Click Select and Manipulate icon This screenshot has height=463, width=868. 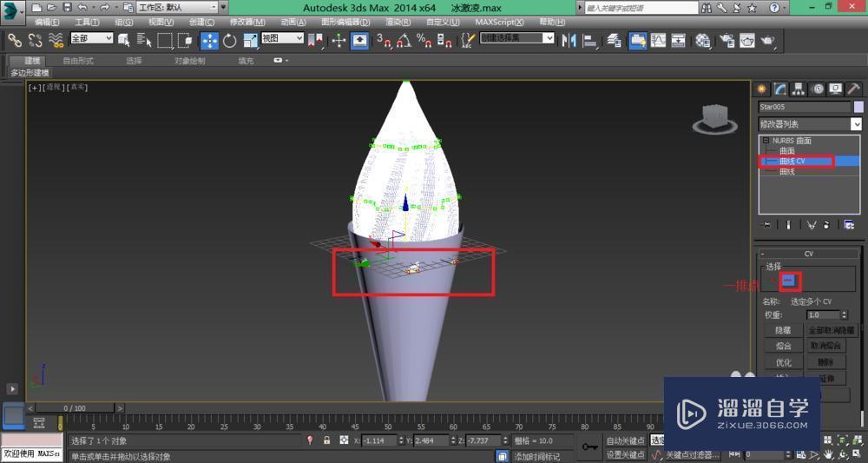point(339,41)
